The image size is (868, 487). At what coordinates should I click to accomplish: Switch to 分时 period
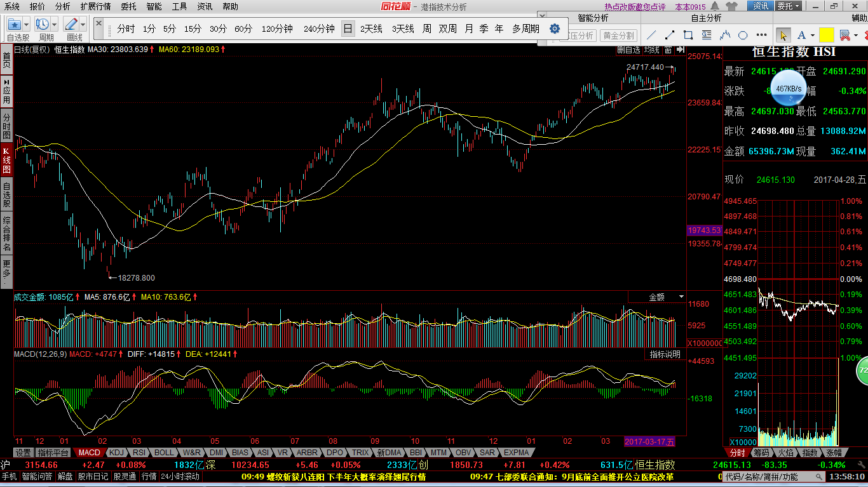point(126,29)
